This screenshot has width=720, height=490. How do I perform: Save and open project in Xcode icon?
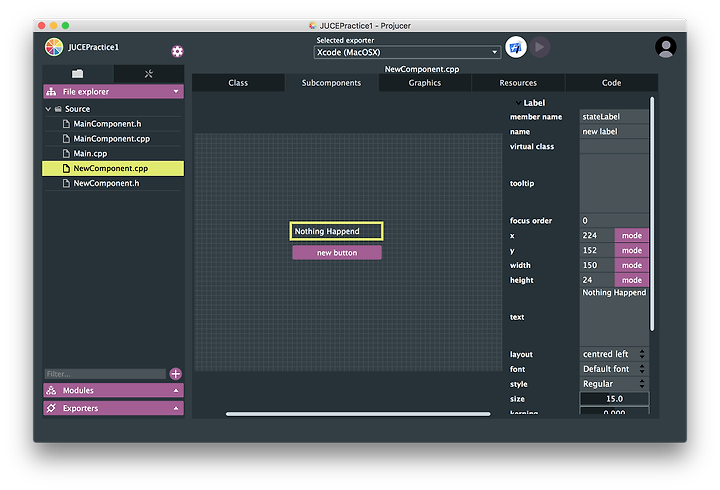(x=516, y=47)
